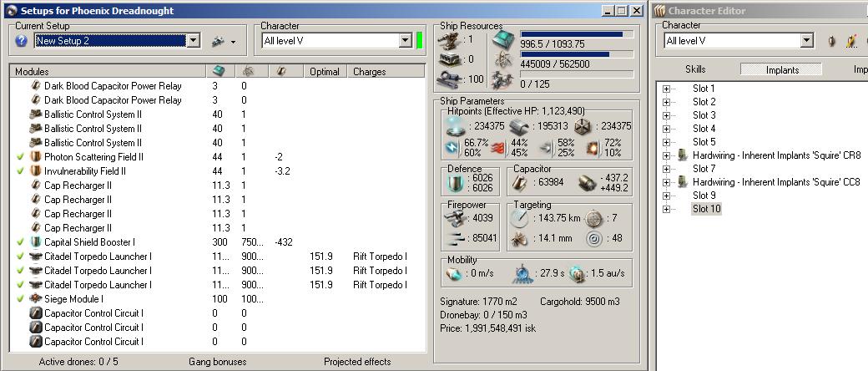
Task: Click the Cargohold: 9500 m3 text
Action: click(579, 302)
